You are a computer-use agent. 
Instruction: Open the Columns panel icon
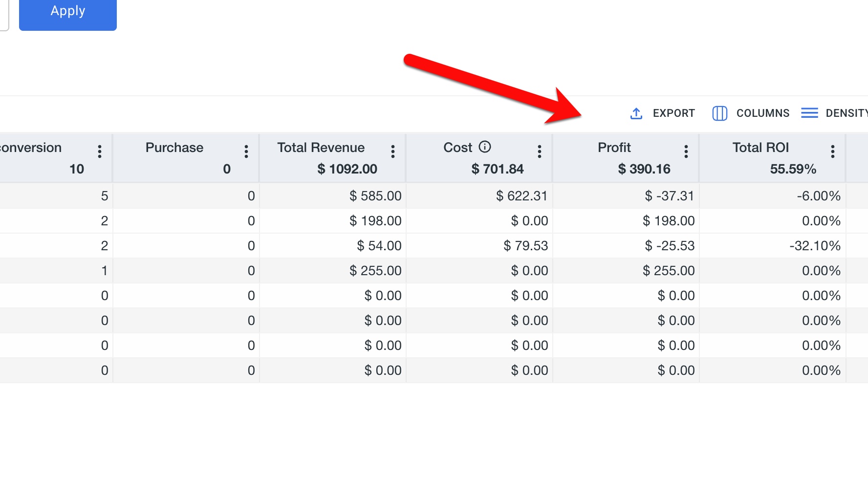pos(719,113)
